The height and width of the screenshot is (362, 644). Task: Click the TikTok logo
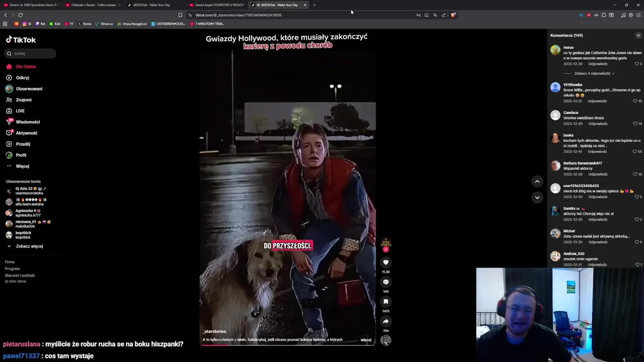21,40
